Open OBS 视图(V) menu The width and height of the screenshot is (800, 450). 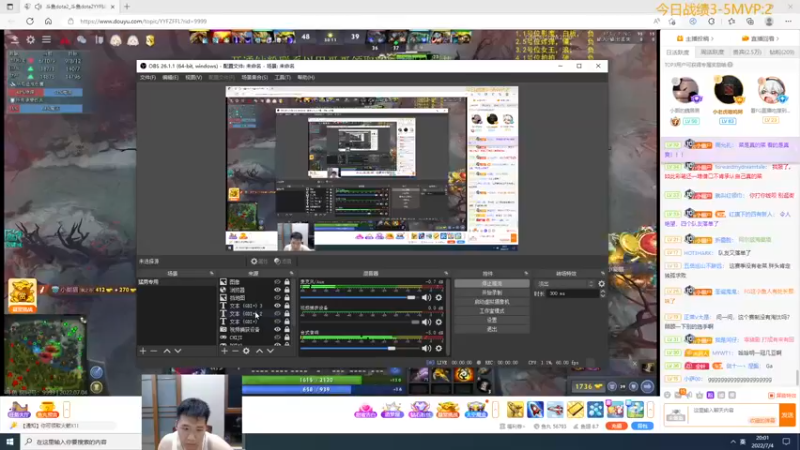193,78
